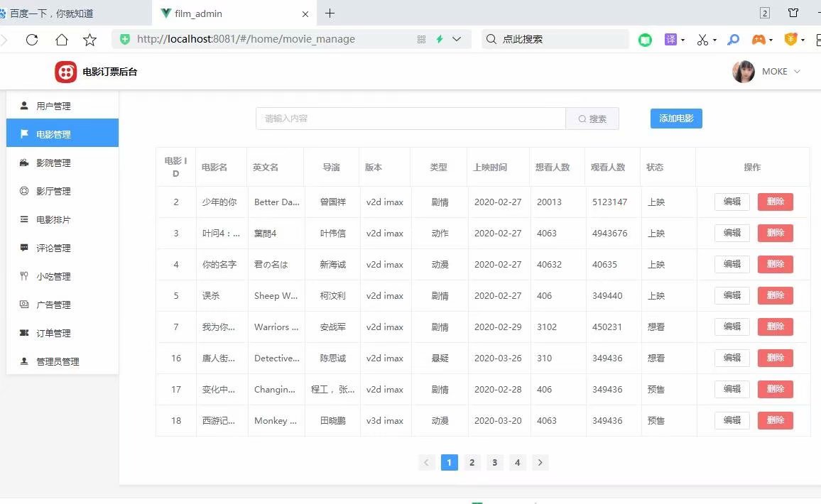Edit the 你的名字 movie row
Image resolution: width=821 pixels, height=504 pixels.
(732, 264)
